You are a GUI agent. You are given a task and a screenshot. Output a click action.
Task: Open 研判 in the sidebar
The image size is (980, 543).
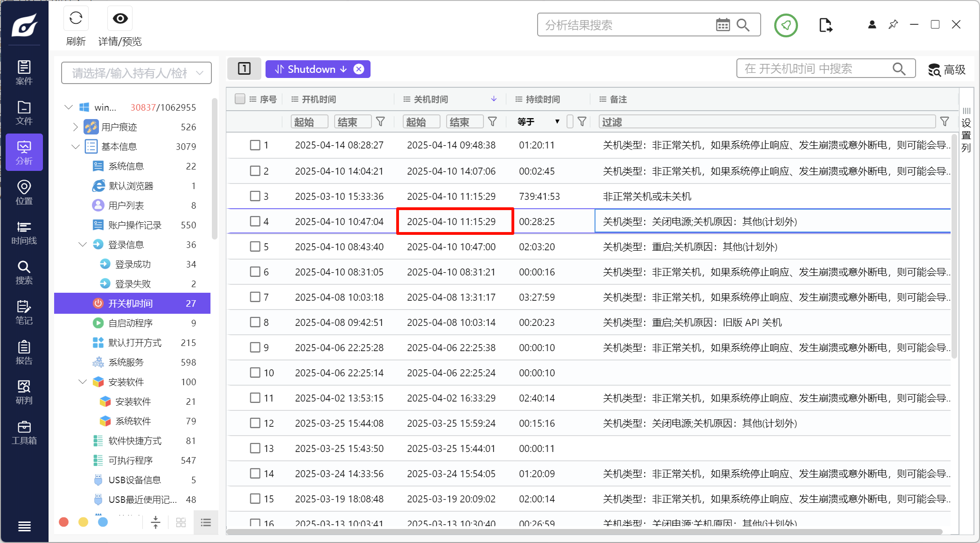pos(24,392)
